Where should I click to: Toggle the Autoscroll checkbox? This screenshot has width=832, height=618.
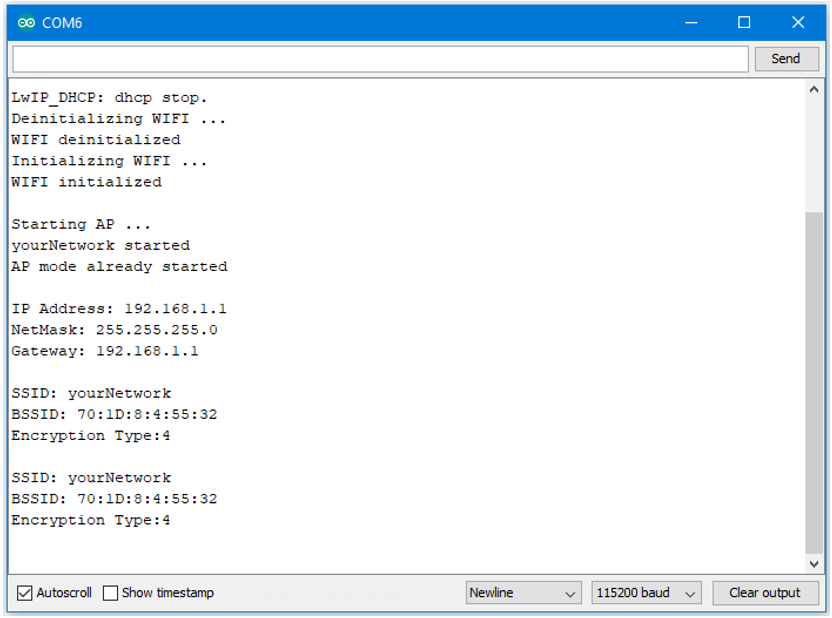24,593
